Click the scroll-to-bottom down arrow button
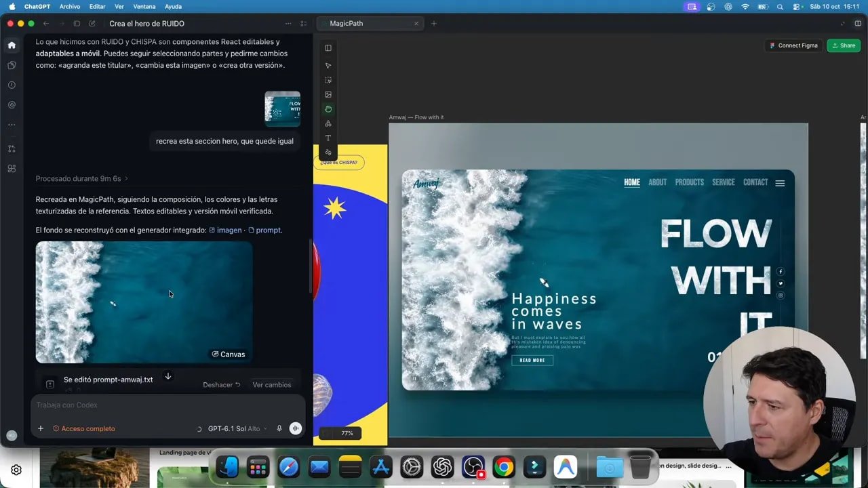The width and height of the screenshot is (868, 488). 167,376
